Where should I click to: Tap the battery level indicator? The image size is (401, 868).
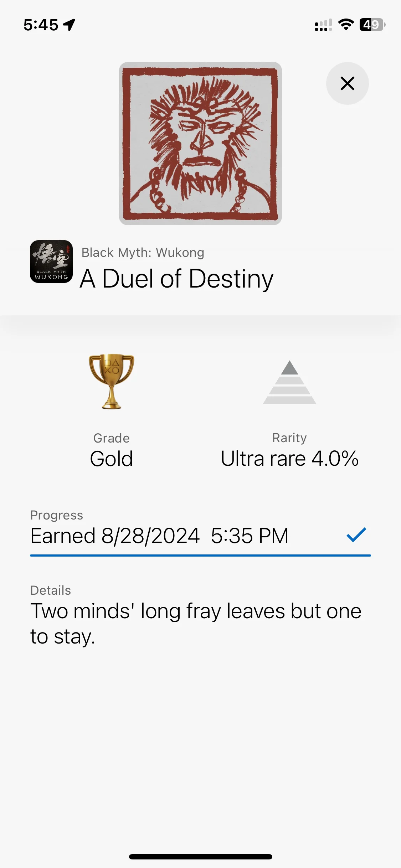coord(372,25)
